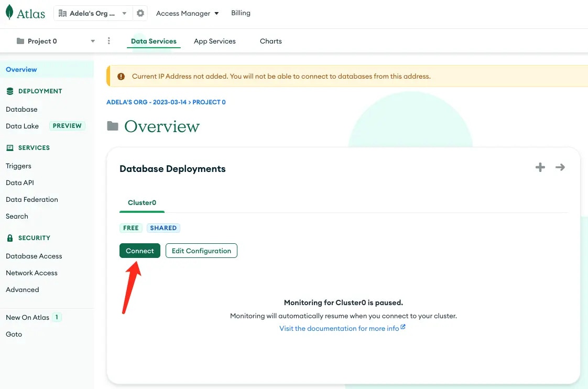Open the Charts tab
Viewport: 588px width, 389px height.
[x=271, y=41]
